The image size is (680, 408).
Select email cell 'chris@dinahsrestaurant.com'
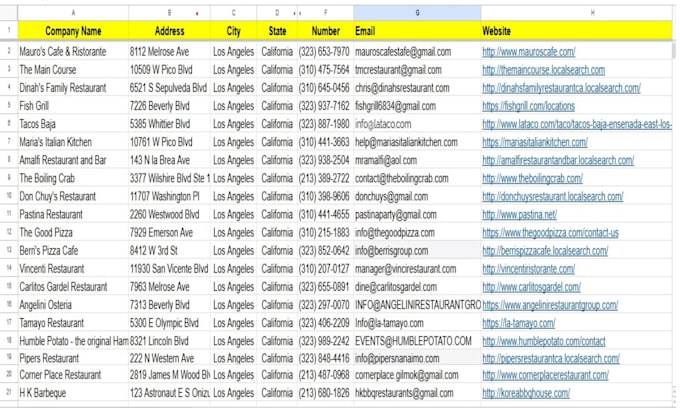pyautogui.click(x=417, y=88)
